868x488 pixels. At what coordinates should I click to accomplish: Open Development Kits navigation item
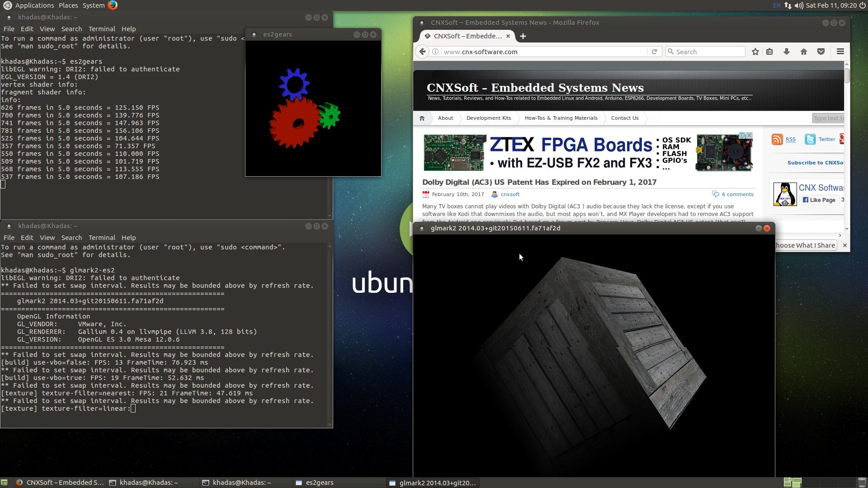click(x=489, y=118)
